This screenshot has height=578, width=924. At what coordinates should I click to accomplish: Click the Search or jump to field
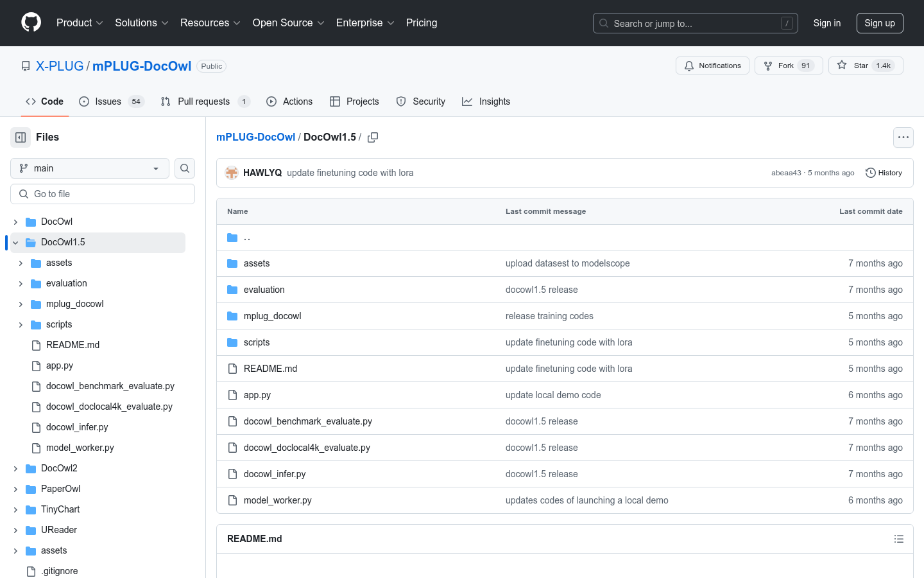click(696, 23)
